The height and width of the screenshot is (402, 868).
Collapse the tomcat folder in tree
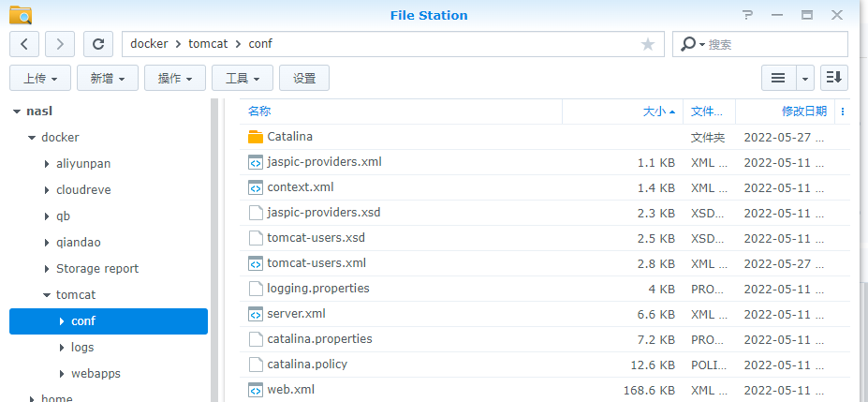click(48, 295)
